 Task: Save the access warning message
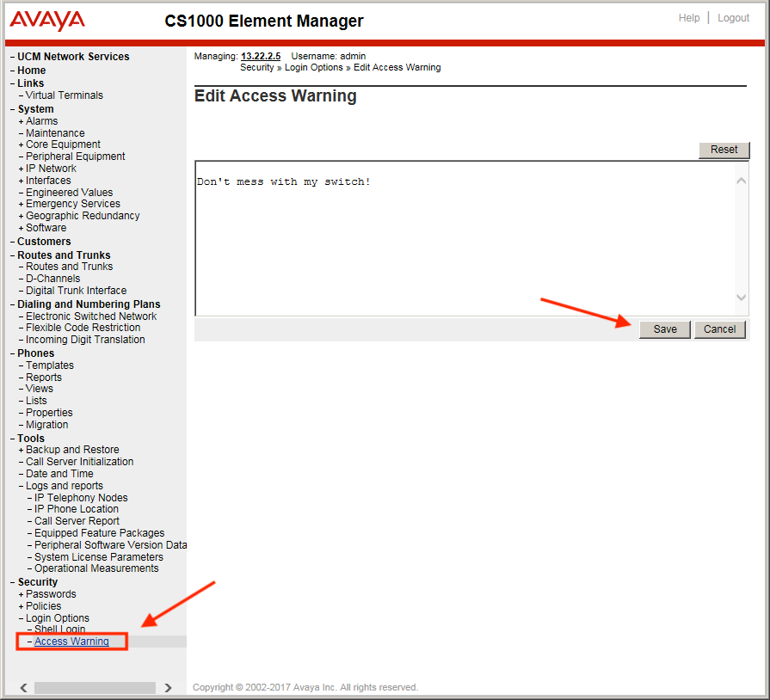point(664,329)
